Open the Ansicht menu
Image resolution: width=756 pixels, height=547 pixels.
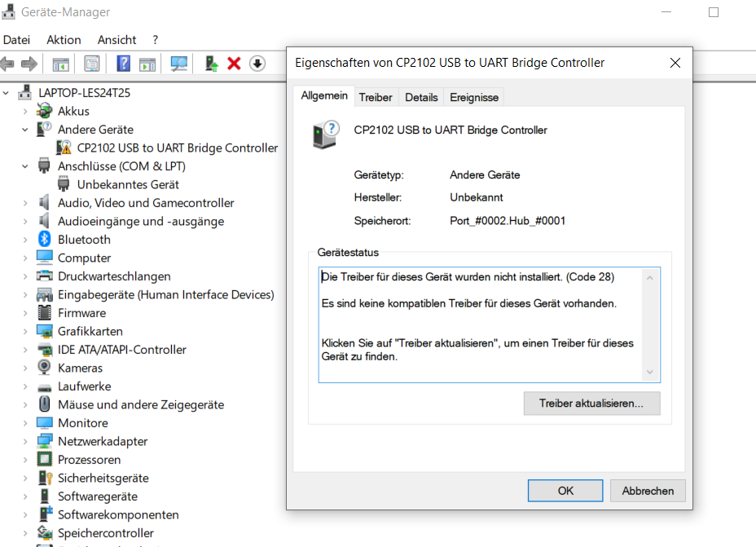pyautogui.click(x=116, y=39)
